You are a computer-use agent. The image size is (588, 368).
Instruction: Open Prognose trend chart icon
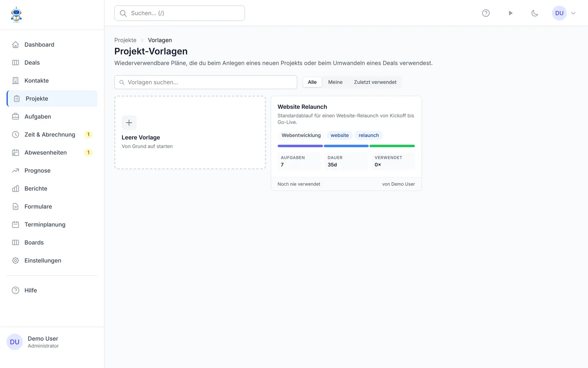tap(15, 171)
